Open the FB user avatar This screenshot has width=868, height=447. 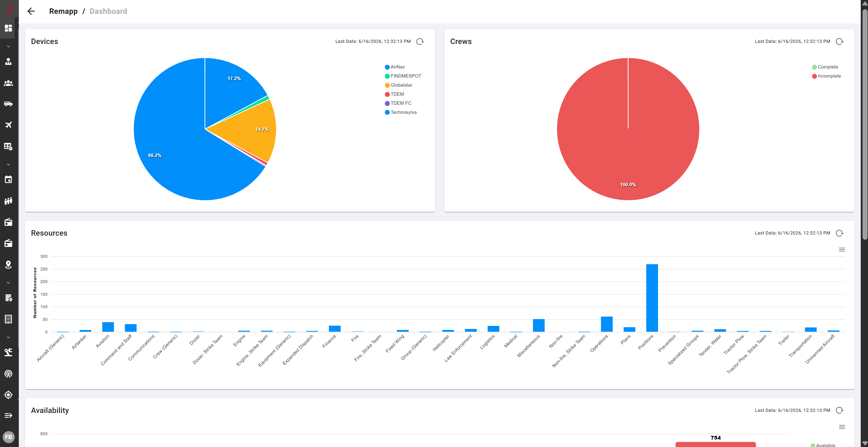point(9,437)
